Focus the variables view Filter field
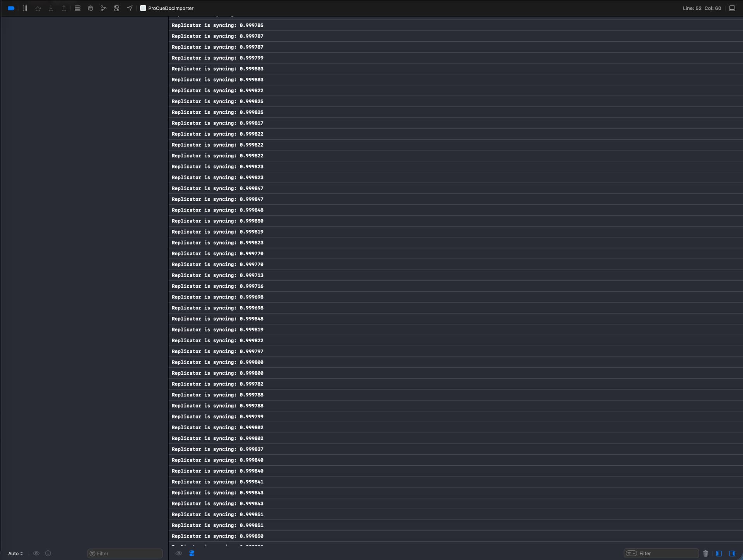The image size is (743, 560). [125, 553]
